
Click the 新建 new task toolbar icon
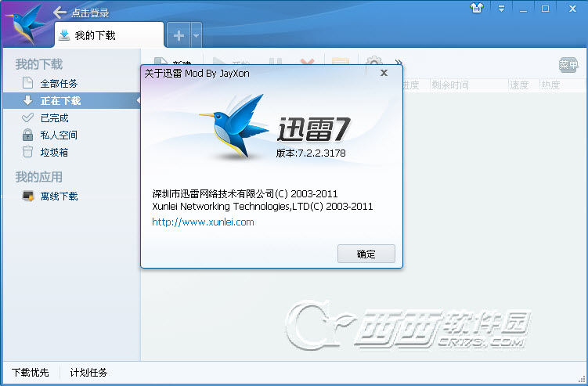tap(161, 61)
